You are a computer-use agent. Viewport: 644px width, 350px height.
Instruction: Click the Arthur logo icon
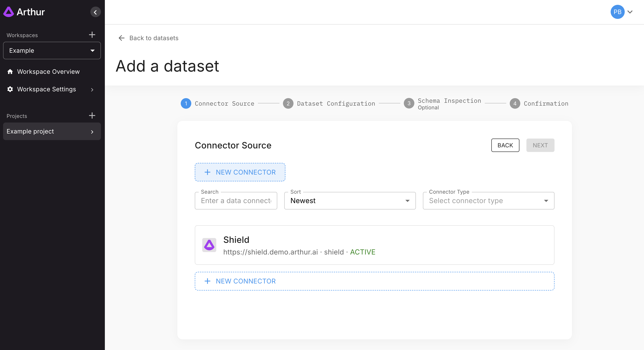[9, 12]
